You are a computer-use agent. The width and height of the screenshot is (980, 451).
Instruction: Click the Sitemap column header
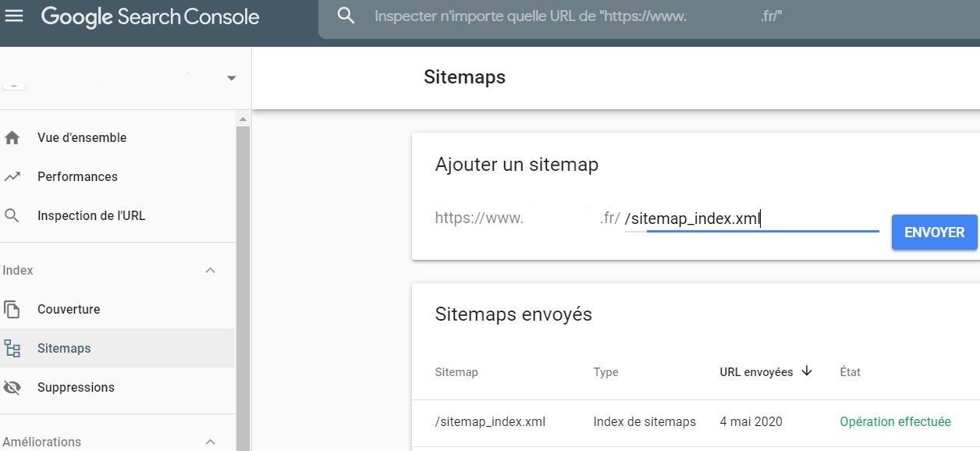click(456, 372)
